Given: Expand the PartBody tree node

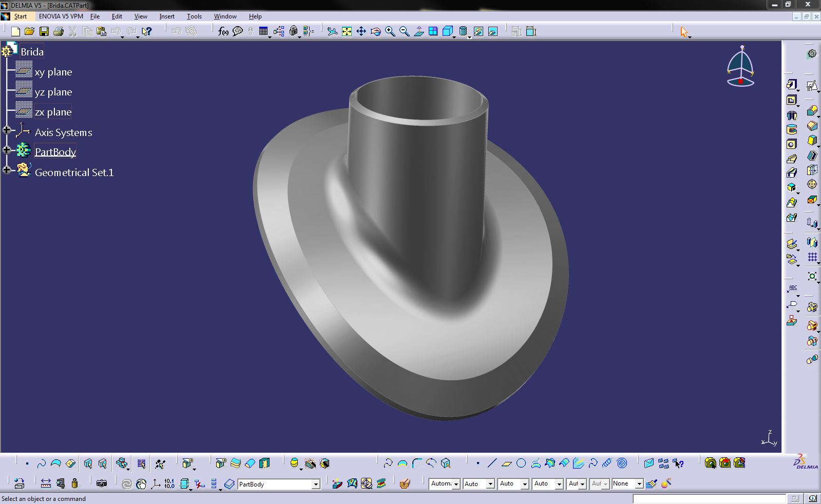Looking at the screenshot, I should click(x=7, y=150).
